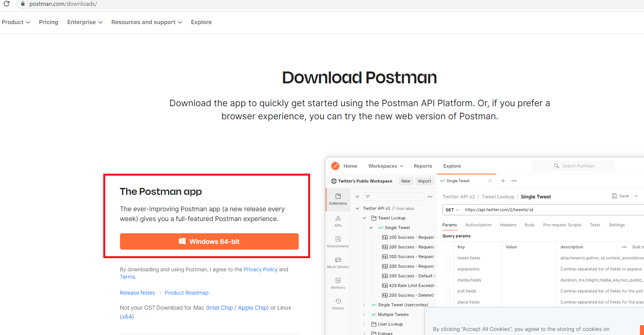
Task: Switch to the Body tab
Action: click(x=530, y=225)
